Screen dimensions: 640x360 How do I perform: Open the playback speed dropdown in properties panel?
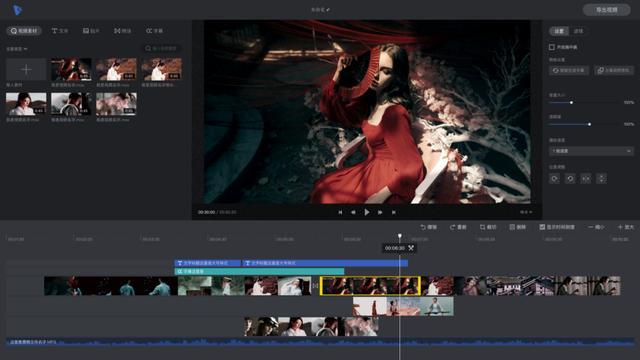tap(591, 151)
